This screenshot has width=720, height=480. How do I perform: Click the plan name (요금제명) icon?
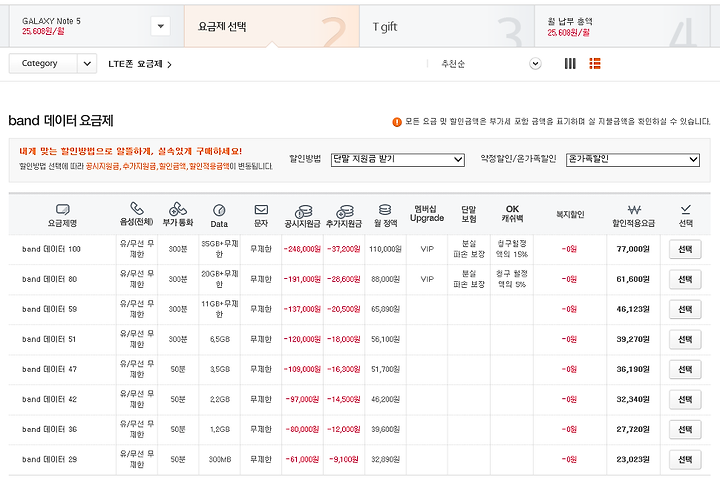click(62, 209)
